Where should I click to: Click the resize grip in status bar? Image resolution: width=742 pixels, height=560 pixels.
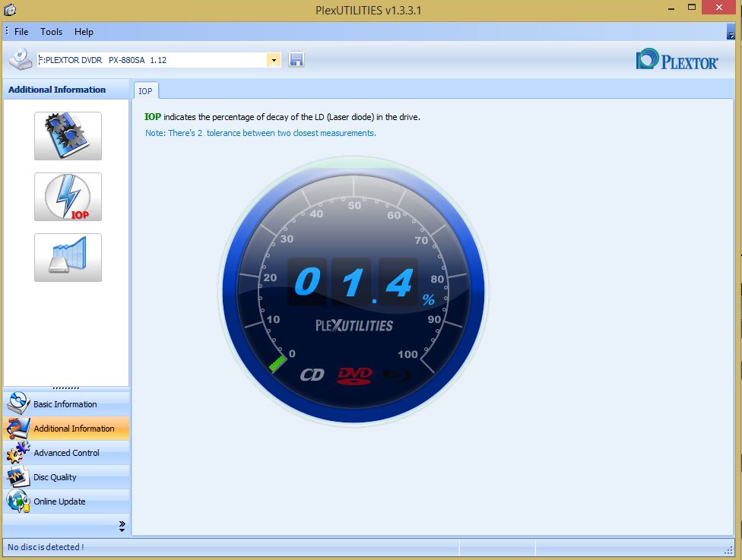point(728,550)
